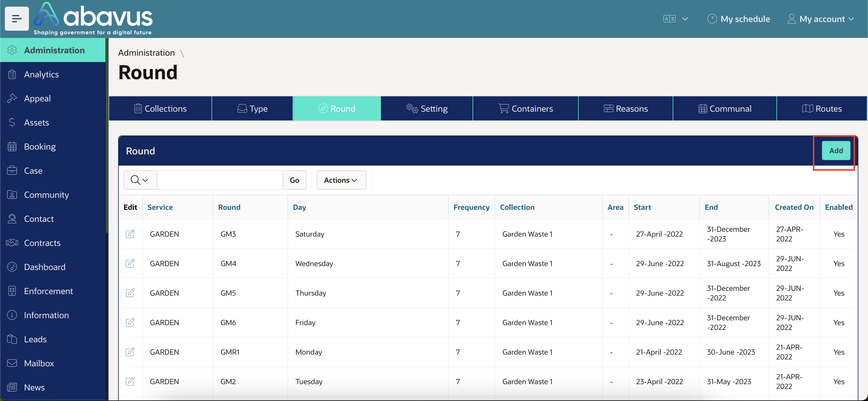Image resolution: width=868 pixels, height=401 pixels.
Task: Toggle the hamburger navigation menu button
Action: (17, 19)
